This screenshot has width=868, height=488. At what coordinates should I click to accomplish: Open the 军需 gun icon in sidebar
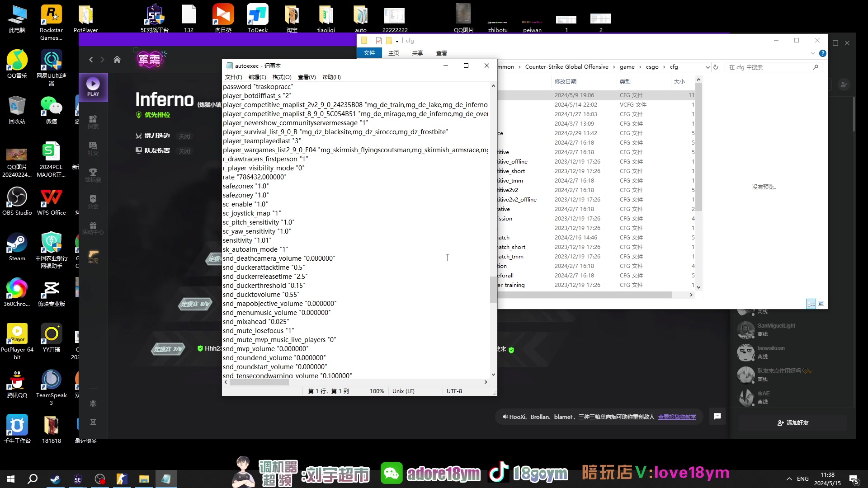pyautogui.click(x=93, y=256)
